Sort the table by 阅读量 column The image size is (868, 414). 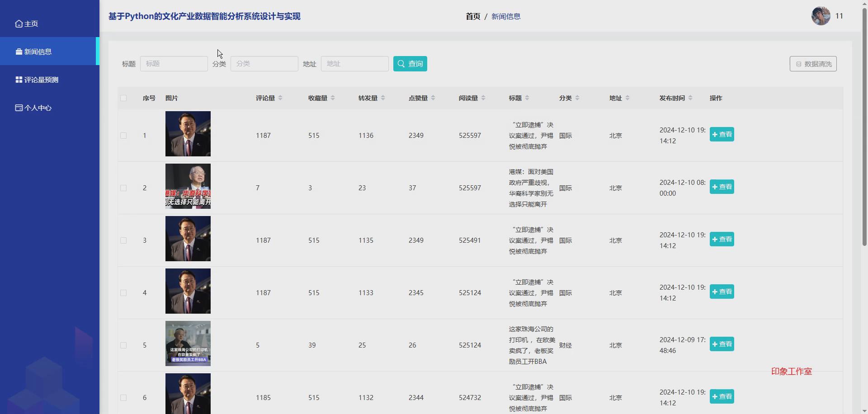click(484, 98)
